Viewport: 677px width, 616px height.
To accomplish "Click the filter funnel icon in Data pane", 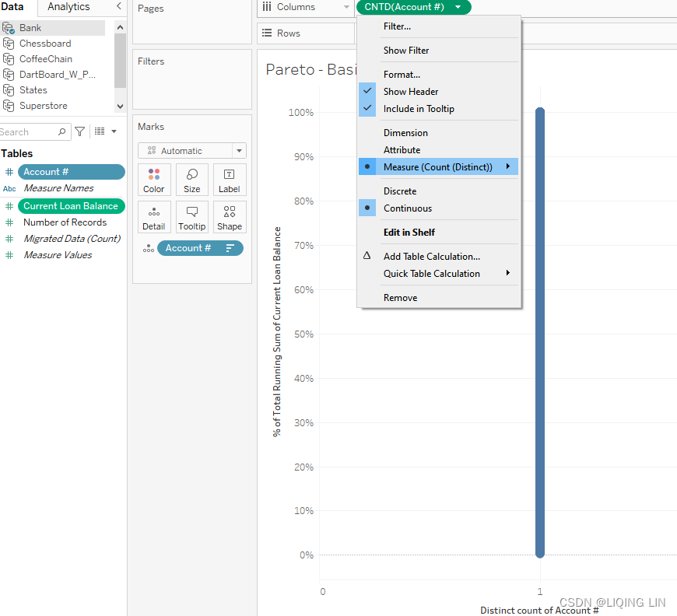I will click(80, 131).
